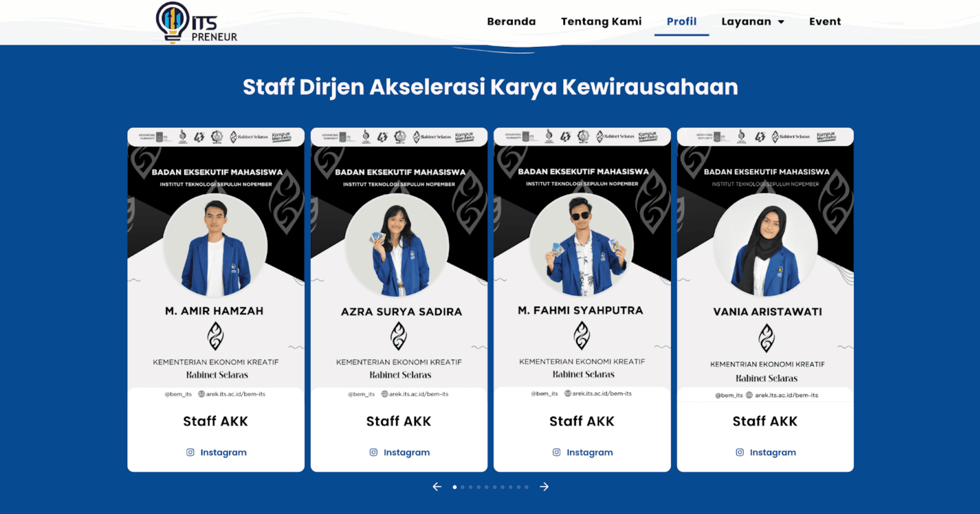Click Instagram icon under M. Fahmi Syahputra
The height and width of the screenshot is (514, 980).
click(x=556, y=452)
